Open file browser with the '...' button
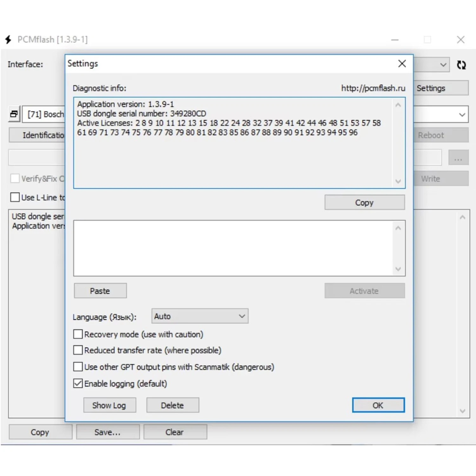Viewport: 476px width, 476px height. click(458, 158)
